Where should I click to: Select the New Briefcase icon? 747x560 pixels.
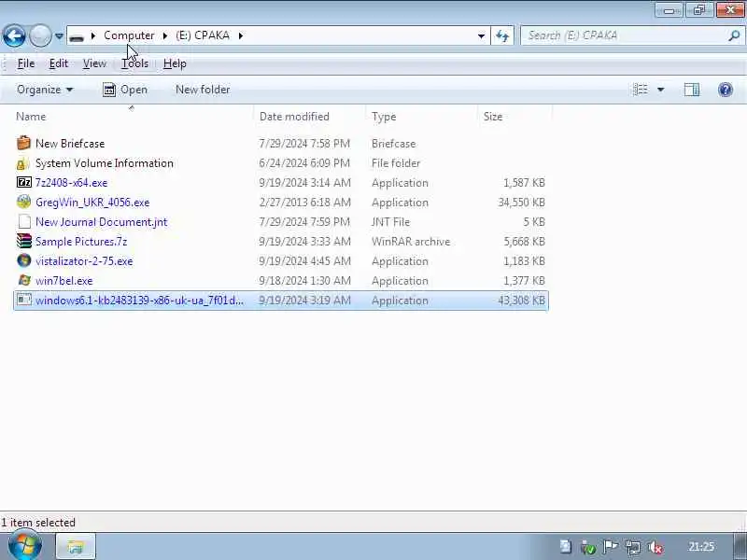pos(23,143)
